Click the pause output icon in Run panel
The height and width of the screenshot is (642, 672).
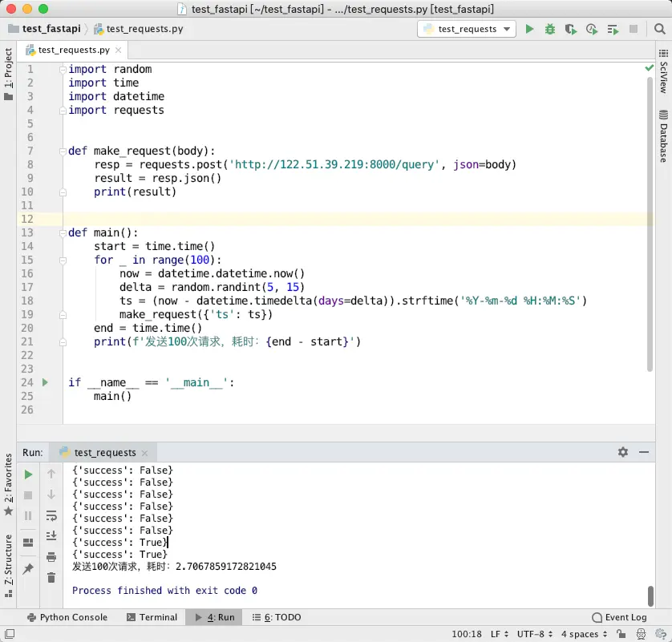coord(28,515)
